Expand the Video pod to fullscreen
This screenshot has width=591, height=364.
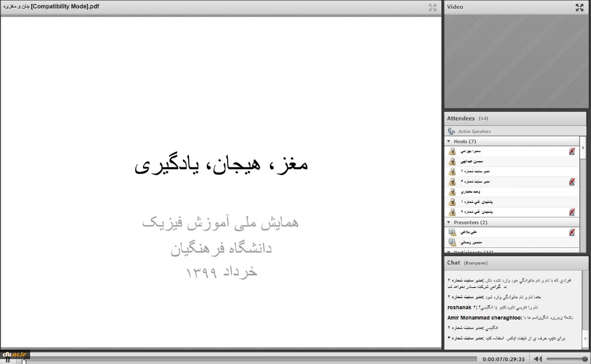point(580,7)
